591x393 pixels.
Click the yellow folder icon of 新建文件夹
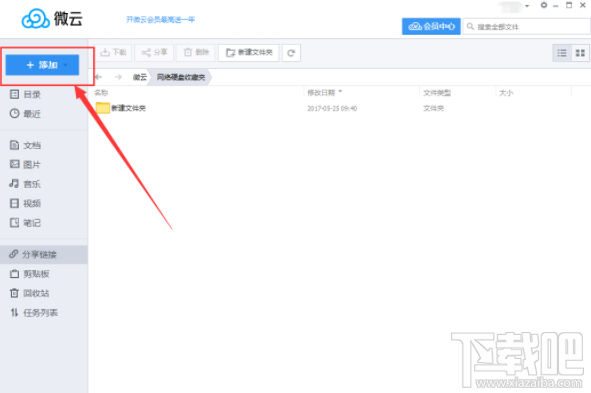[103, 108]
